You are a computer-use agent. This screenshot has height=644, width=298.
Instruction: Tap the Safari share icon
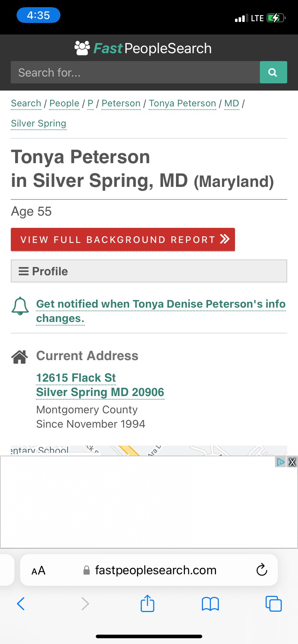point(147,603)
